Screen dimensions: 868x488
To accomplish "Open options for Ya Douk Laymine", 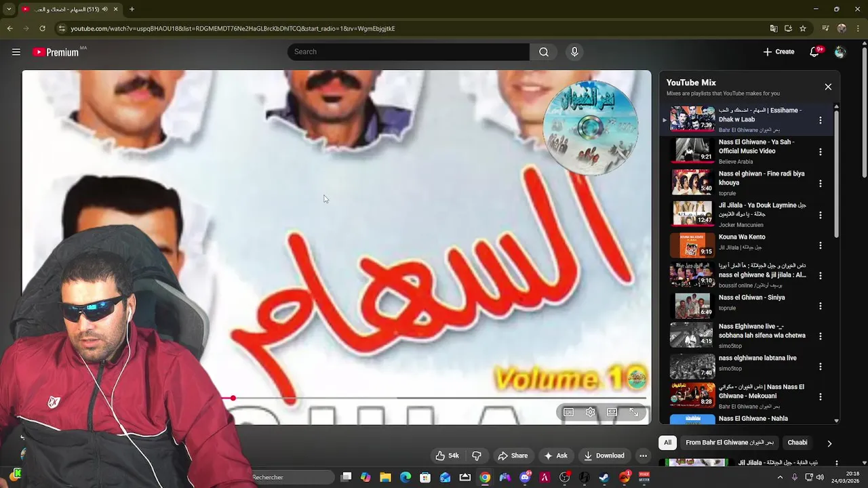I will coord(820,215).
